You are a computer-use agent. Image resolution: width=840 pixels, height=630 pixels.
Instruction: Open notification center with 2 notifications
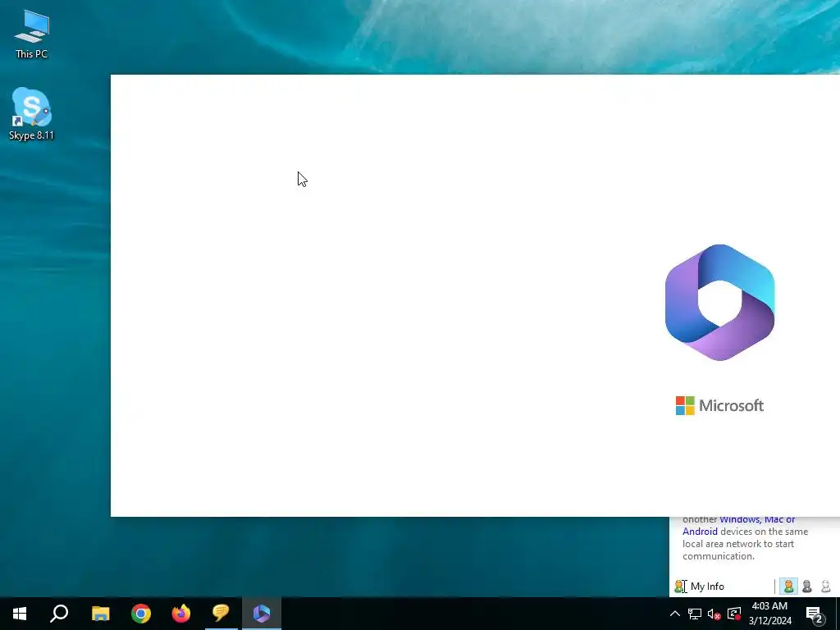(x=815, y=614)
